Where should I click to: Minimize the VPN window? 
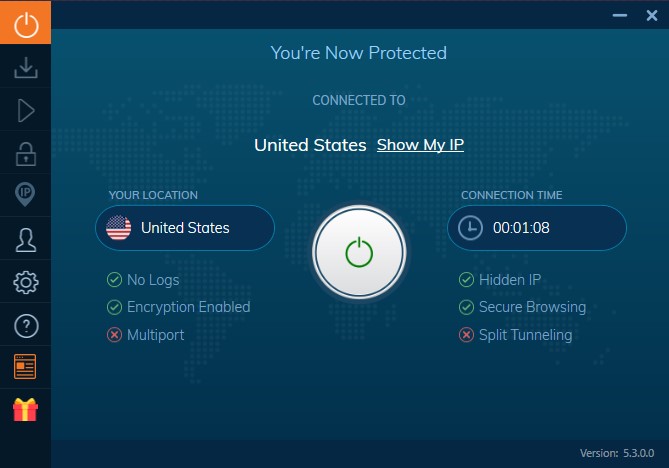point(620,16)
